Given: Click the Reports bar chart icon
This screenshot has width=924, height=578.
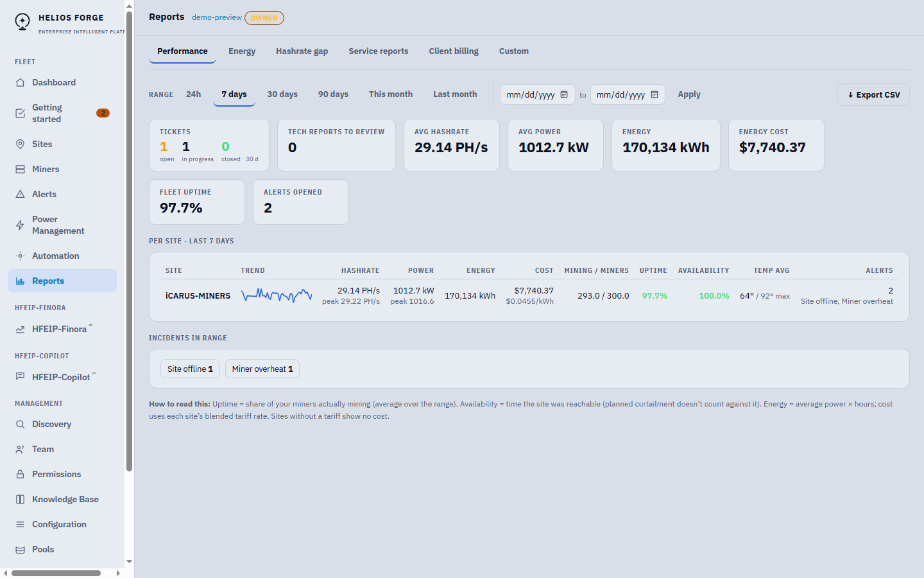Looking at the screenshot, I should (20, 281).
